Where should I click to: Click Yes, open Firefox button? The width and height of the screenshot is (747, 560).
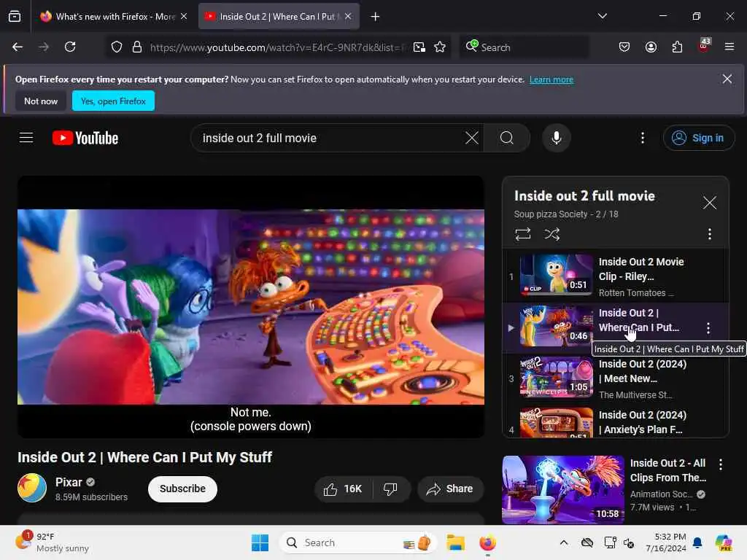click(113, 101)
